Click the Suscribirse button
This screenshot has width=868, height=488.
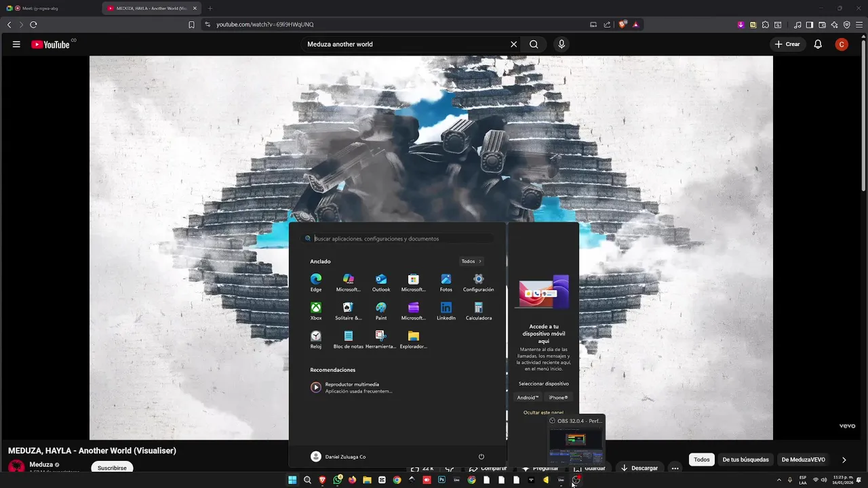pos(112,468)
